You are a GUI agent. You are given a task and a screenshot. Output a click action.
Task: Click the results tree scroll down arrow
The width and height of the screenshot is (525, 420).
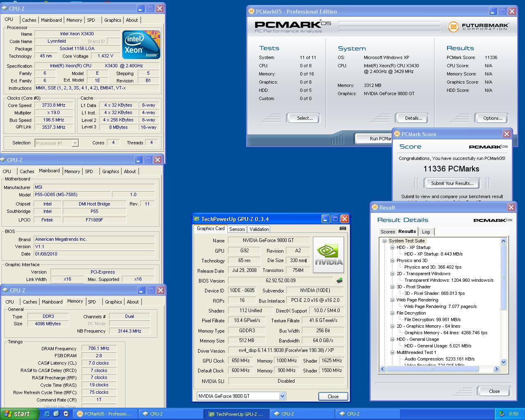point(504,362)
